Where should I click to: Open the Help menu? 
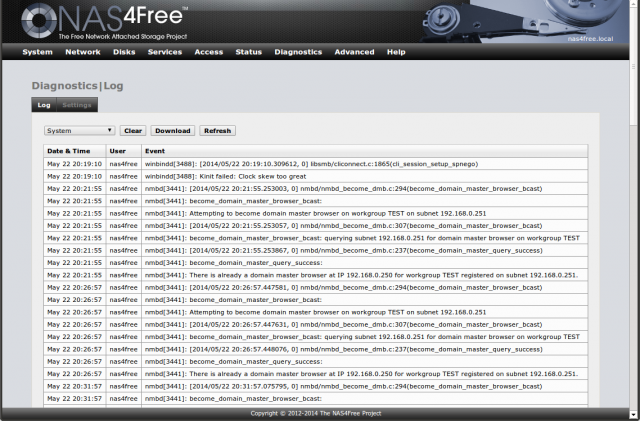pos(396,52)
